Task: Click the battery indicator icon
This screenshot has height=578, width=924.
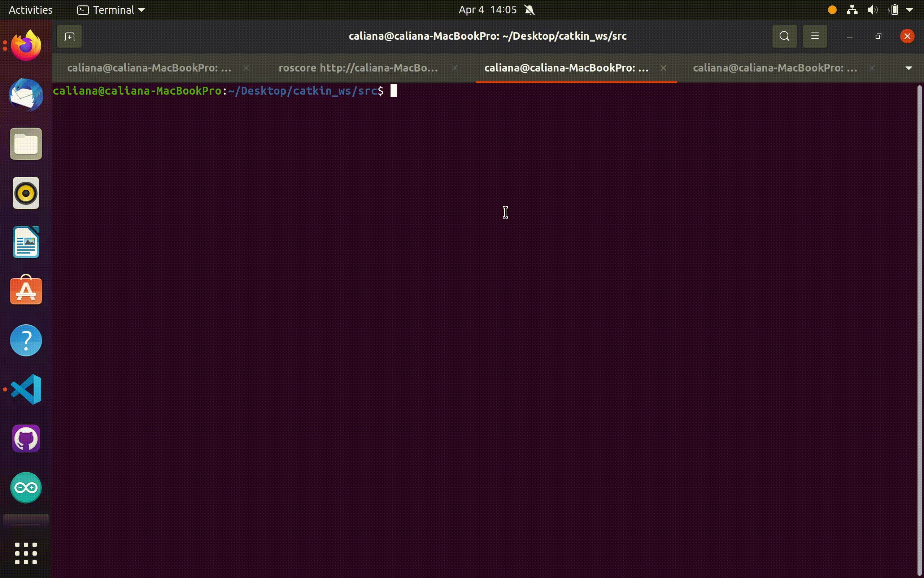Action: (894, 10)
